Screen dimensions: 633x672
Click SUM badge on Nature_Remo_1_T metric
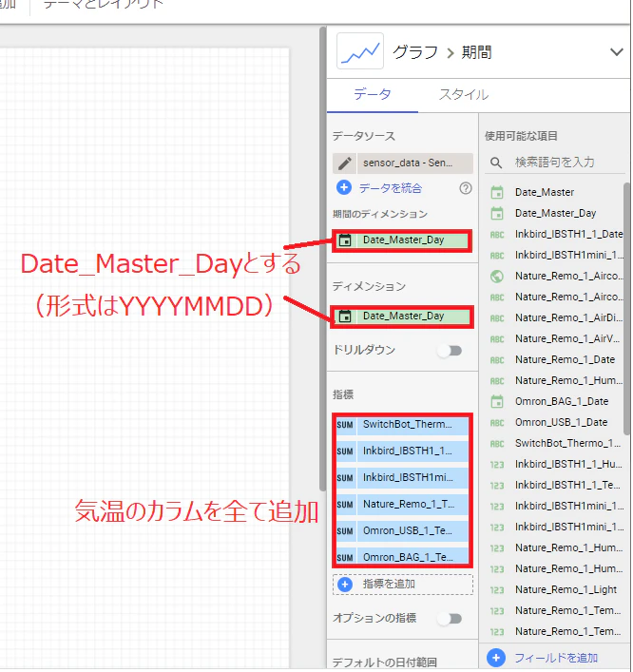pos(345,506)
